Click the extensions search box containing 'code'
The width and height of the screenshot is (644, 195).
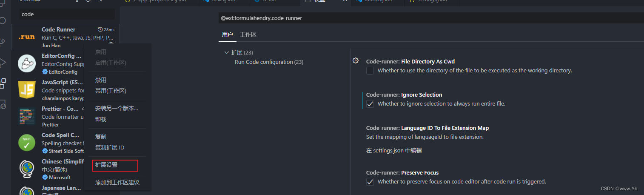point(67,14)
